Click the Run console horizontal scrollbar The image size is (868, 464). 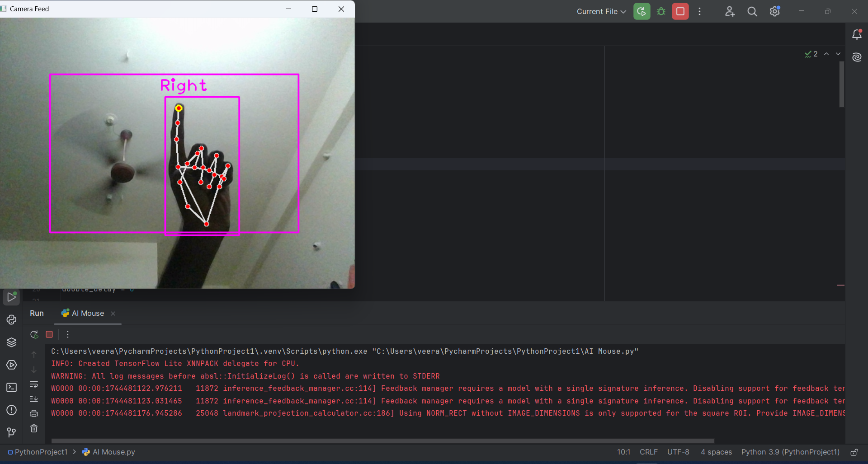pyautogui.click(x=382, y=441)
